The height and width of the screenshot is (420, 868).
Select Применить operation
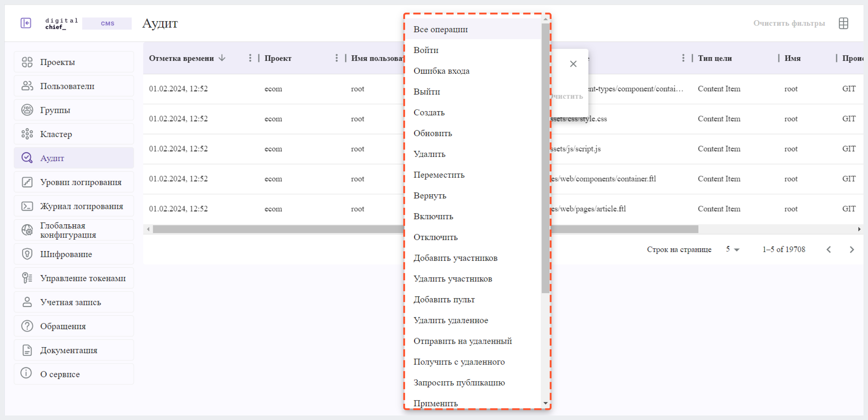(x=472, y=403)
